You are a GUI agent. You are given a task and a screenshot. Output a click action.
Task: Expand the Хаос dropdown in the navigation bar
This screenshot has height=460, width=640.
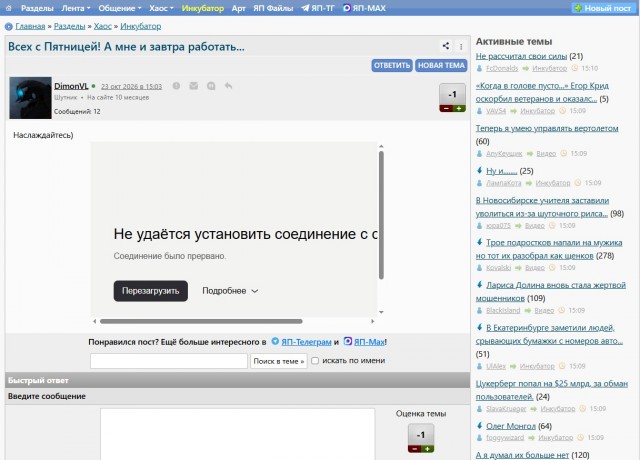[x=161, y=8]
